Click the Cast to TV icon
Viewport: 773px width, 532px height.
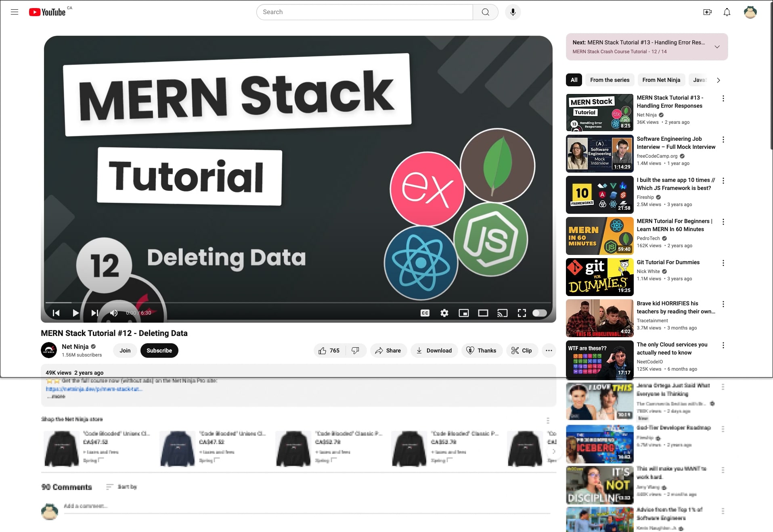(x=502, y=313)
